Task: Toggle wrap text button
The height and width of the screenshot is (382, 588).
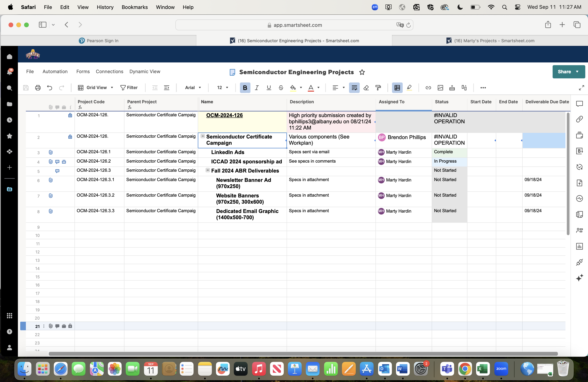Action: pyautogui.click(x=354, y=88)
